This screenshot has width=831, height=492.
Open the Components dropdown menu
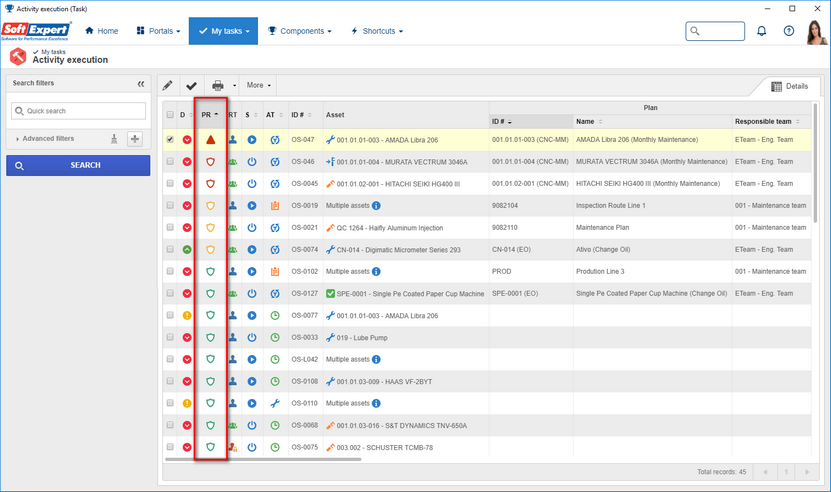click(x=300, y=31)
